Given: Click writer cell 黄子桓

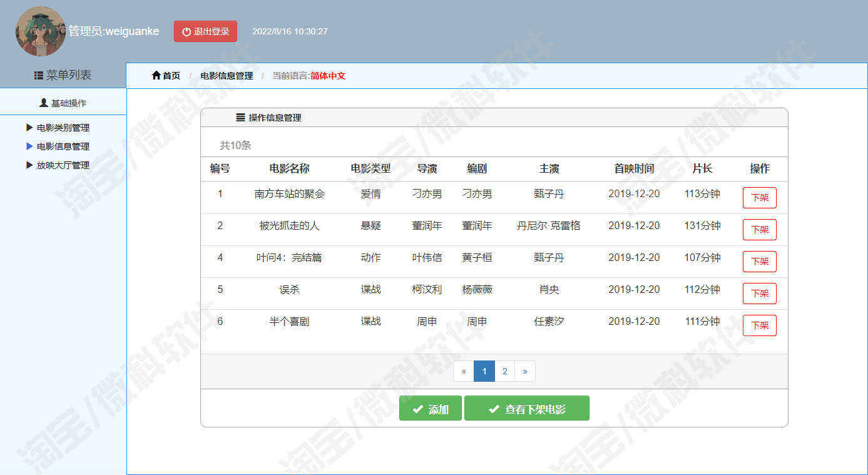Looking at the screenshot, I should (477, 258).
